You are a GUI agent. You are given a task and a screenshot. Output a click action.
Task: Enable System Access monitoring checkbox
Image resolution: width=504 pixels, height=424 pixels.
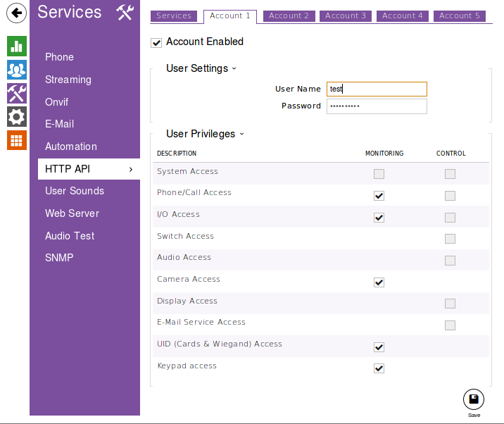coord(379,174)
